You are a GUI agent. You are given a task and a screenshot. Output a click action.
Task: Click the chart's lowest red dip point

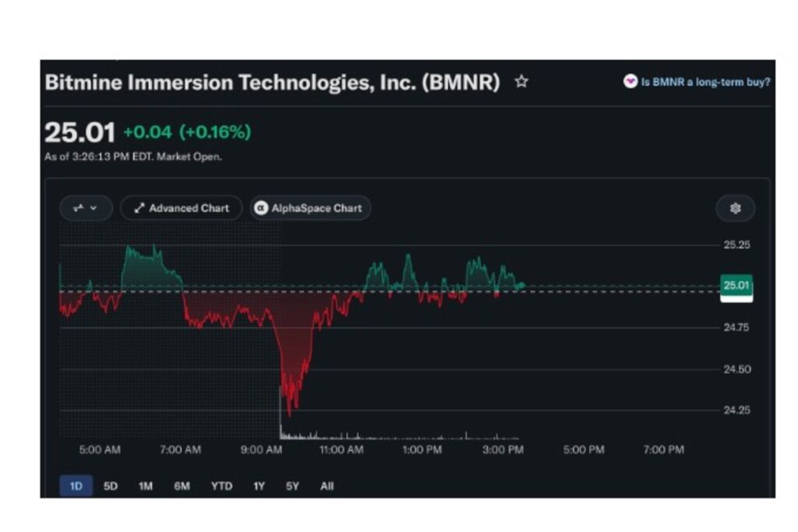click(290, 415)
